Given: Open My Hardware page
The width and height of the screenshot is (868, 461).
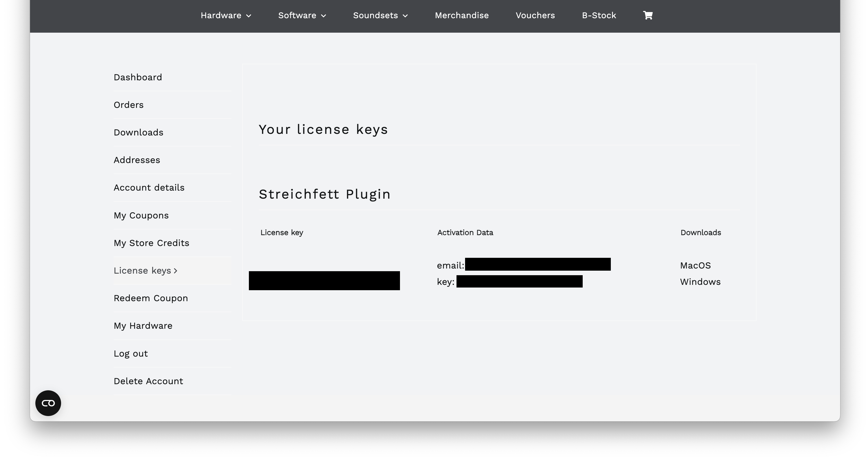Looking at the screenshot, I should tap(143, 326).
